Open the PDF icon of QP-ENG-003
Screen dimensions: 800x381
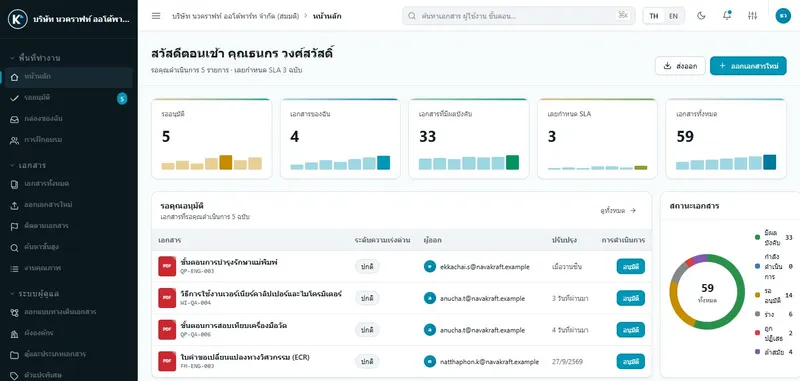(167, 266)
